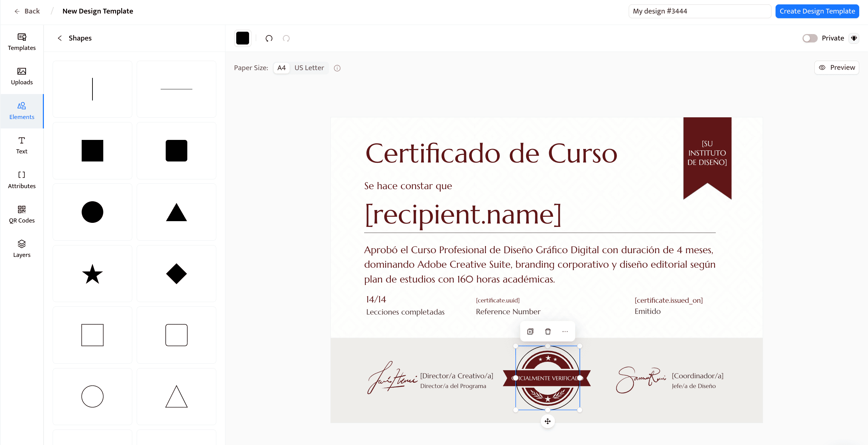Open the Uploads sidebar panel

(22, 77)
